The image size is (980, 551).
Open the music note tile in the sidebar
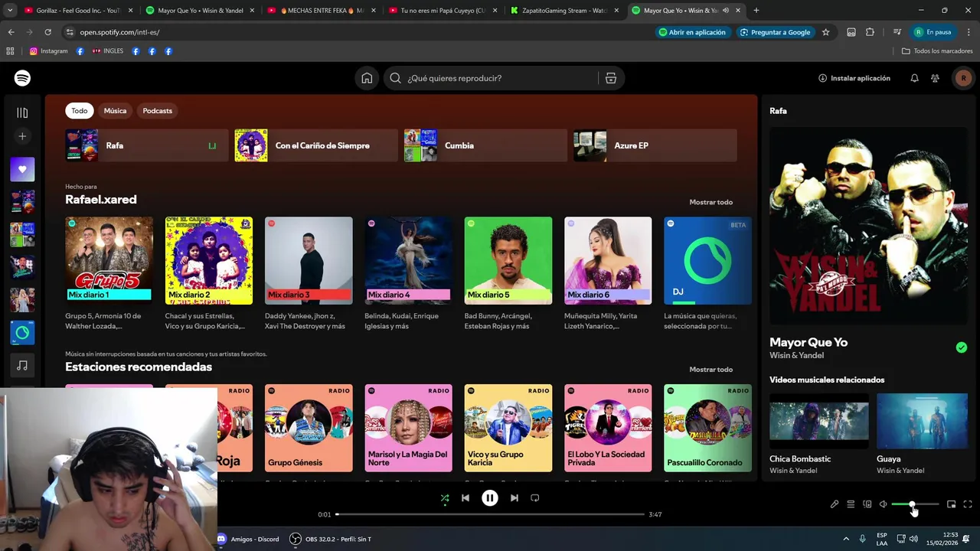(22, 366)
